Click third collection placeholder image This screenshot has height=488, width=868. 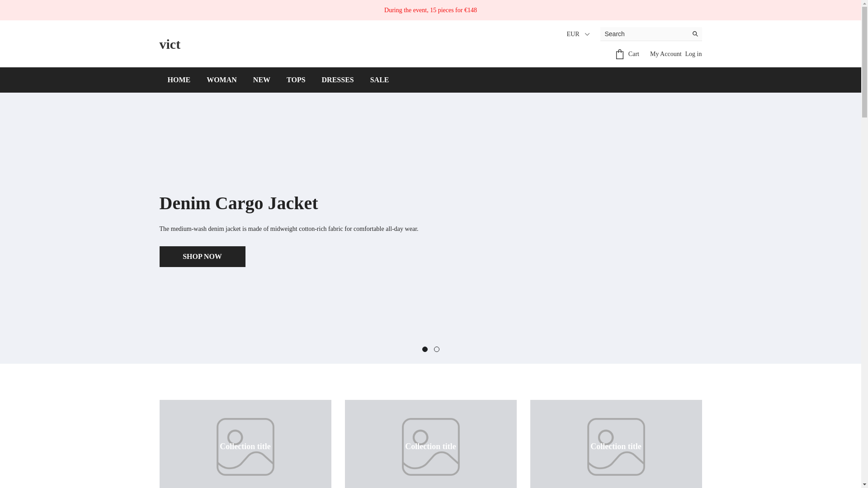(x=616, y=446)
